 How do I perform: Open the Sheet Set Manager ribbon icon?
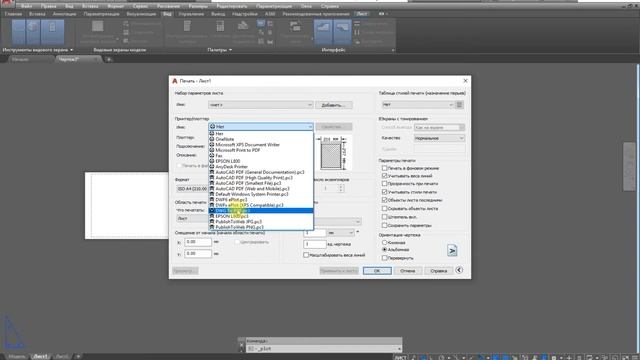[243, 26]
